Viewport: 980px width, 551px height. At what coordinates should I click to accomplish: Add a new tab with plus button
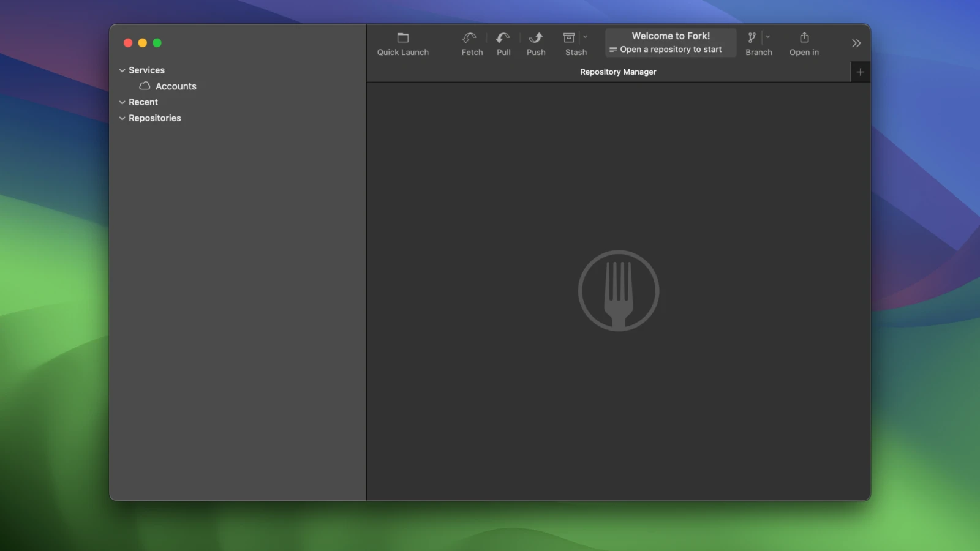[860, 72]
